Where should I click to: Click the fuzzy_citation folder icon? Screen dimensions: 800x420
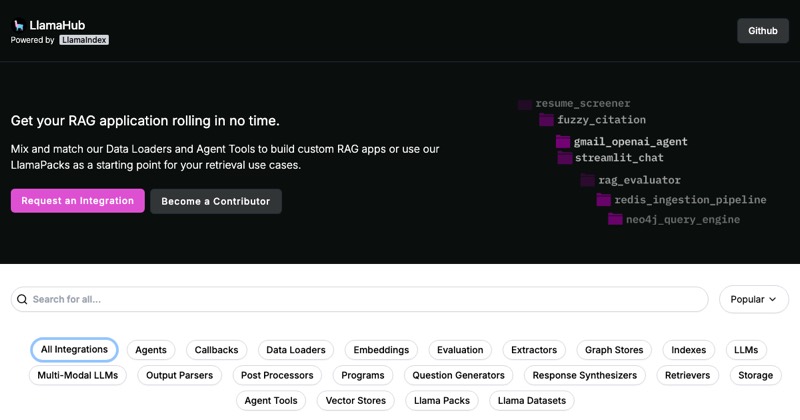(x=546, y=120)
